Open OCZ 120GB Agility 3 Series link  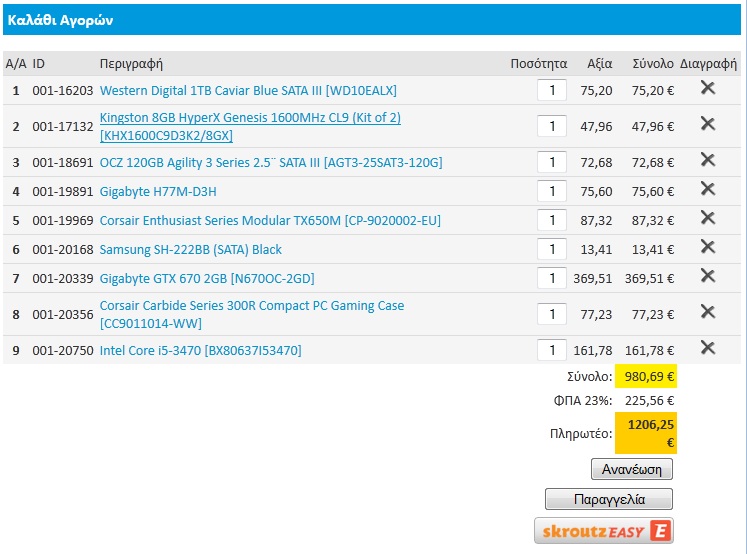pyautogui.click(x=271, y=163)
